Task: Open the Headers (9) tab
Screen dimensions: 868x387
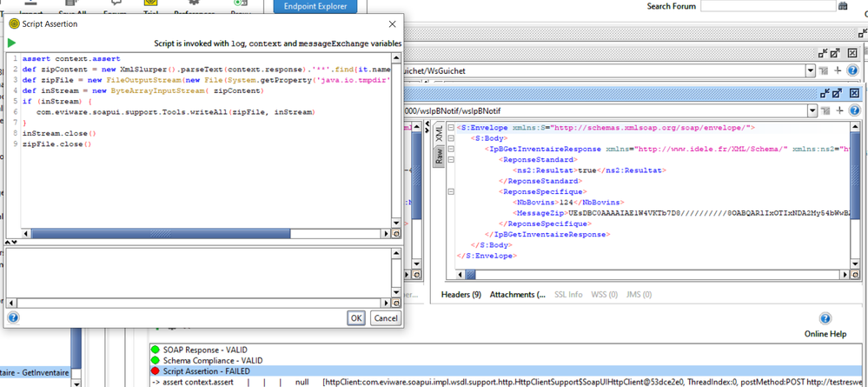Action: (x=461, y=295)
